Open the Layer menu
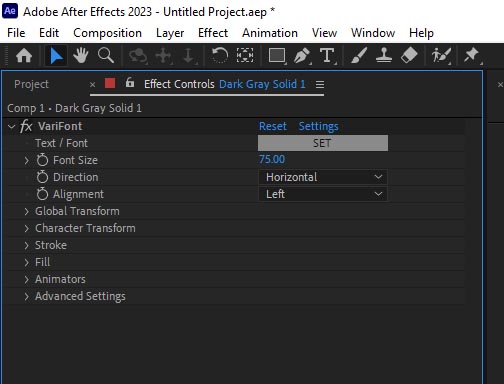 170,33
